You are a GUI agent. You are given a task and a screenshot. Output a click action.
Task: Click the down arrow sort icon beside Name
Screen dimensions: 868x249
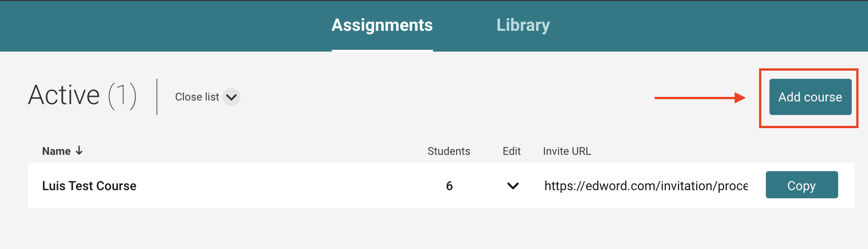[79, 151]
